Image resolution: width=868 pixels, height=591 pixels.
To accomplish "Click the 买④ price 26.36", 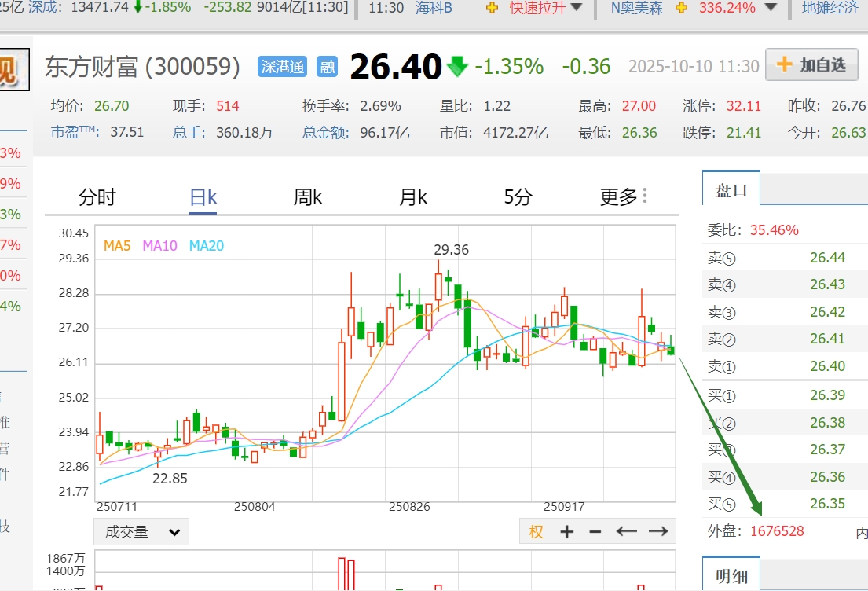I will (x=828, y=477).
